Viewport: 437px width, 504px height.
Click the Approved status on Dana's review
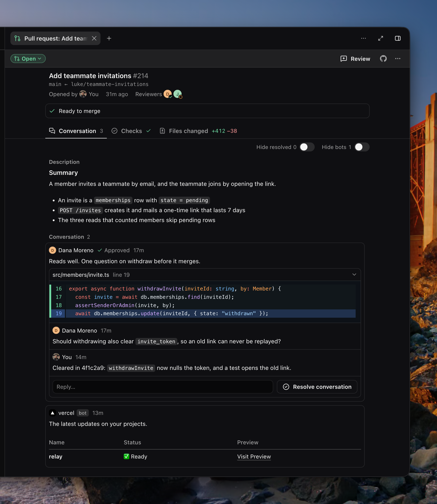pyautogui.click(x=114, y=250)
